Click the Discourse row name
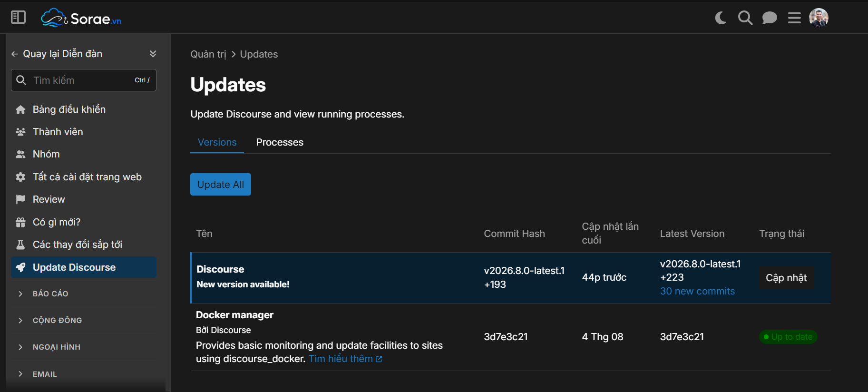The image size is (868, 392). point(220,269)
